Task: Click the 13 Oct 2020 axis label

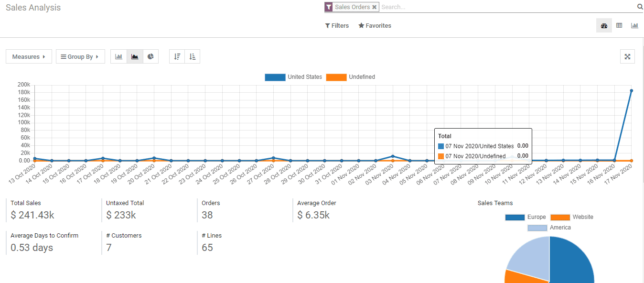Action: [x=22, y=174]
